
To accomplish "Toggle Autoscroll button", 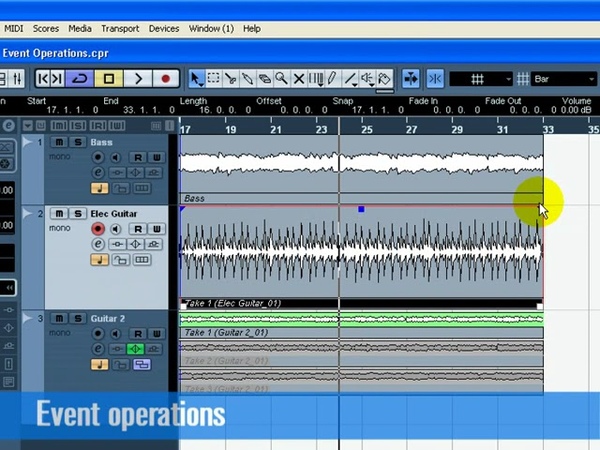I will point(411,79).
